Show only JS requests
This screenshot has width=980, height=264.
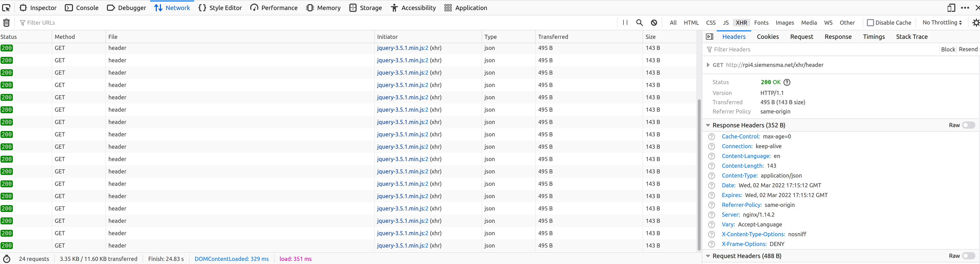click(x=726, y=22)
